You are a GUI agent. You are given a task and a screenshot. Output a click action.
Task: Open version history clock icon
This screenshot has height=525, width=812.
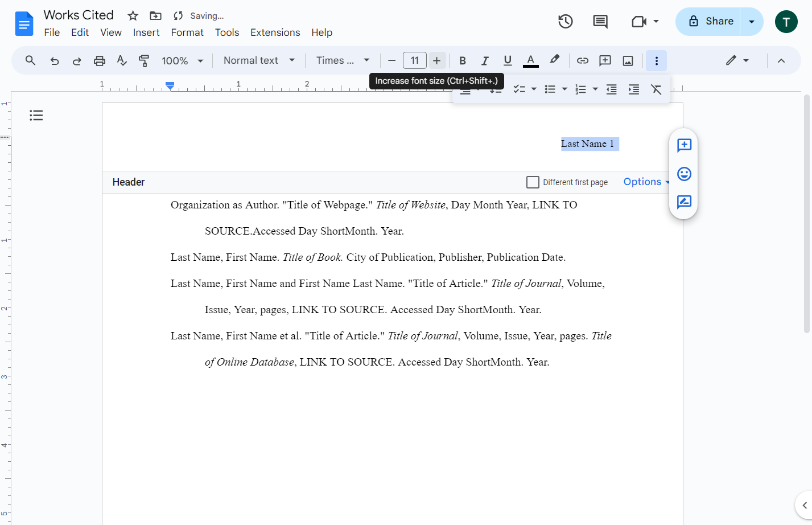(565, 22)
